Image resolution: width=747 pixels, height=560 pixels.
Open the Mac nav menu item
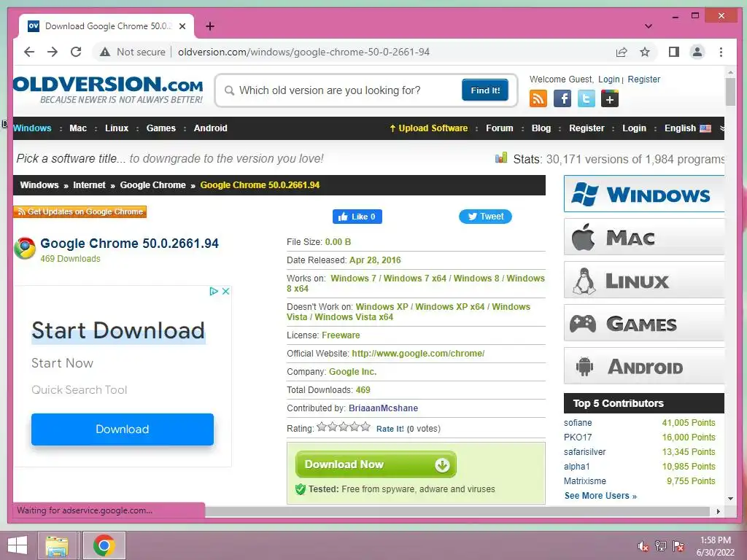pyautogui.click(x=78, y=128)
